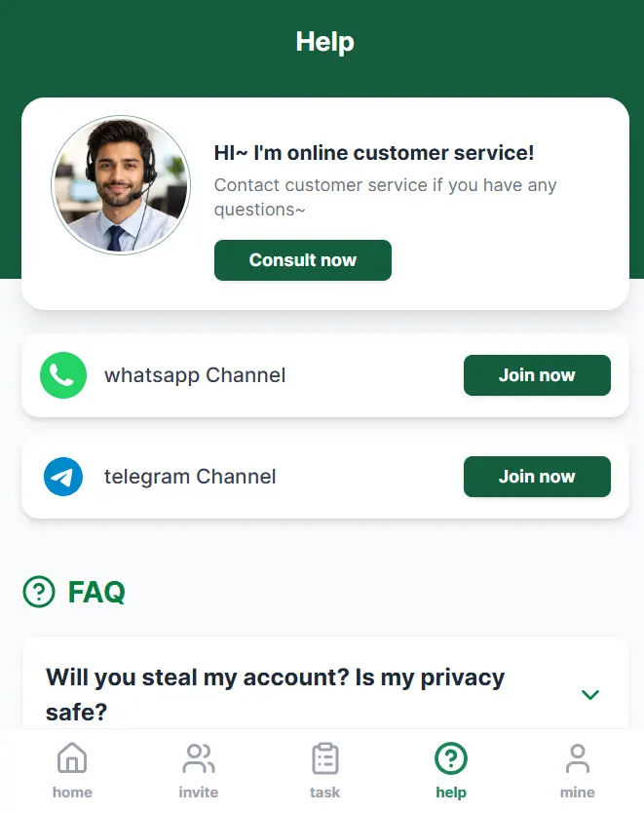Tap the help circle icon in navigation
Image resolution: width=644 pixels, height=813 pixels.
[x=451, y=757]
